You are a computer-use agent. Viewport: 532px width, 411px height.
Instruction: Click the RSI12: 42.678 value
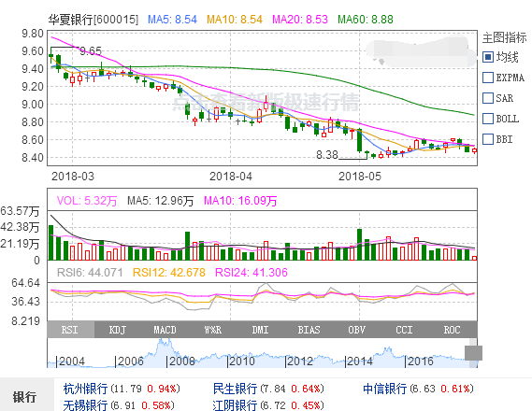(x=169, y=273)
